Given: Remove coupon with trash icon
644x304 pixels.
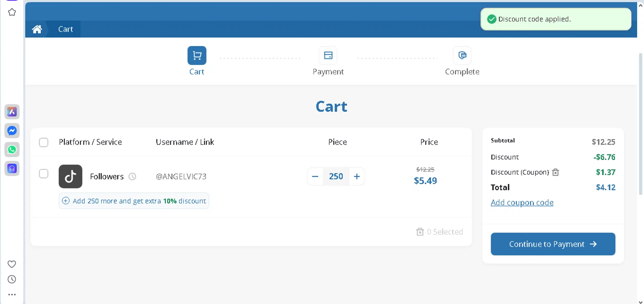Looking at the screenshot, I should tap(556, 172).
